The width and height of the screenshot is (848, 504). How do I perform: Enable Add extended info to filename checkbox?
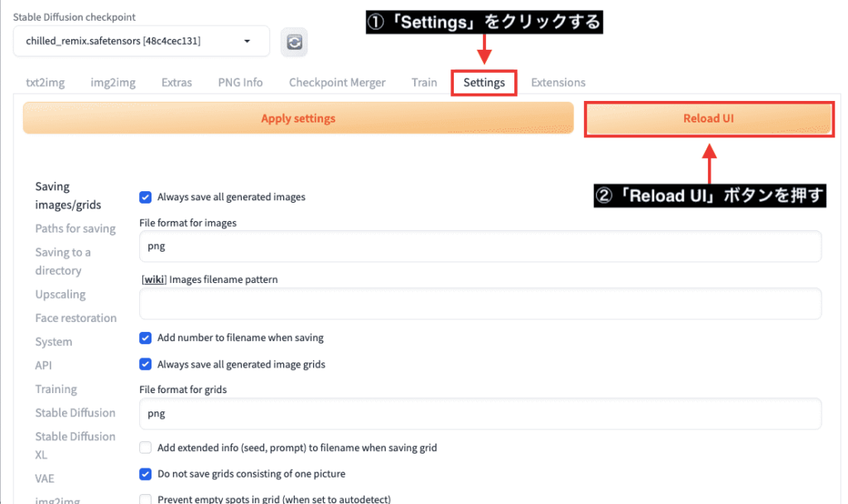[146, 447]
